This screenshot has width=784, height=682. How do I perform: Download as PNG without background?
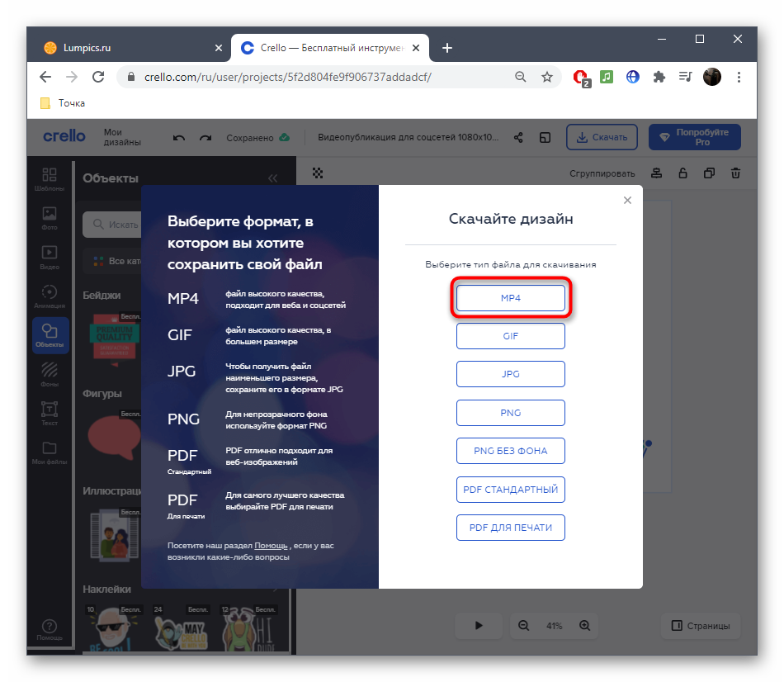click(x=510, y=451)
